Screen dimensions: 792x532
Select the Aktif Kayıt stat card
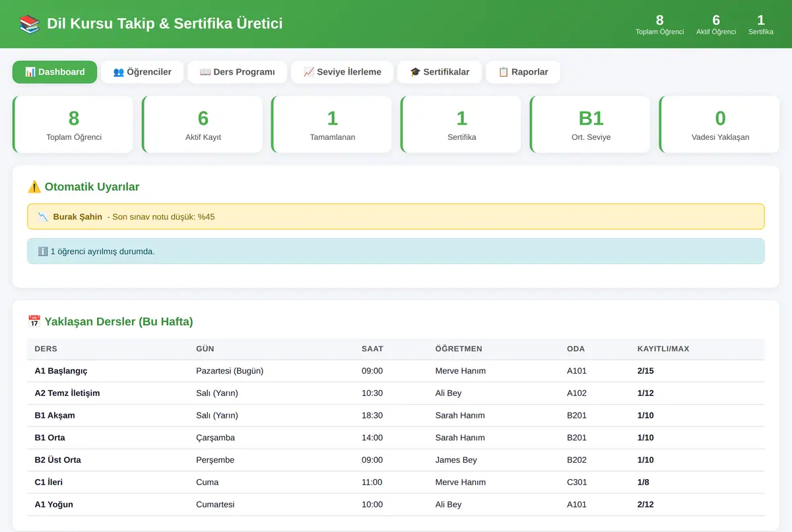203,125
